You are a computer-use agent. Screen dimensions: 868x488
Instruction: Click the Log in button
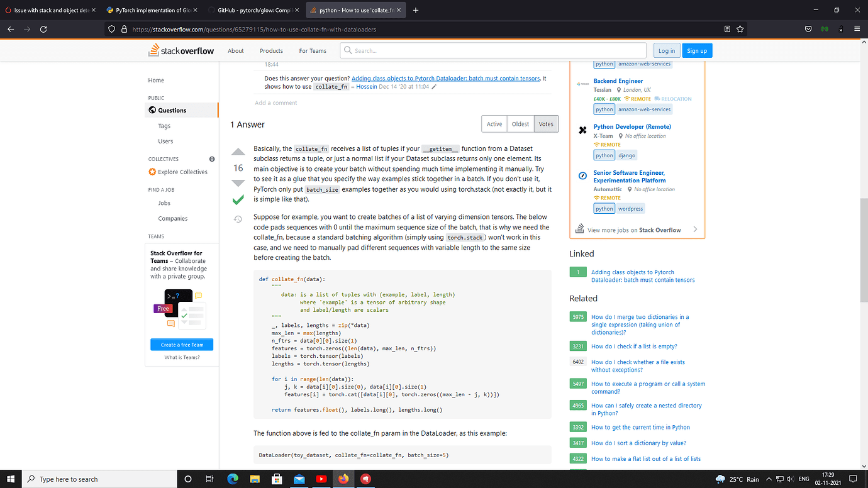[x=666, y=50]
